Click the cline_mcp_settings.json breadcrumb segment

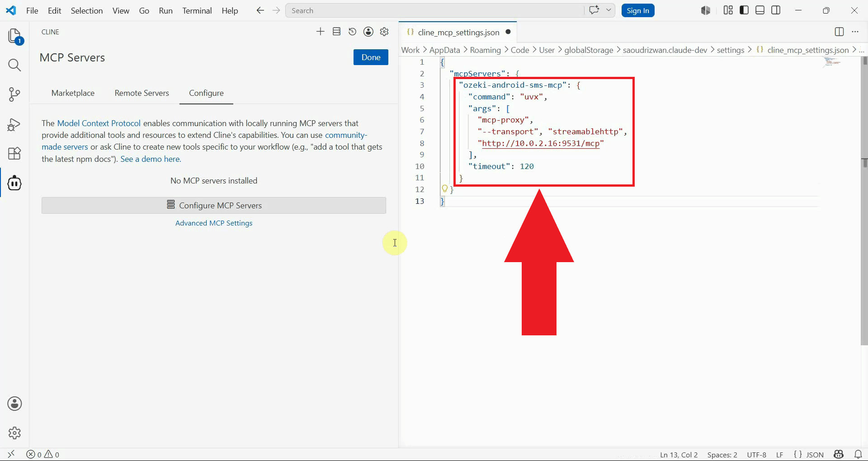pyautogui.click(x=803, y=50)
